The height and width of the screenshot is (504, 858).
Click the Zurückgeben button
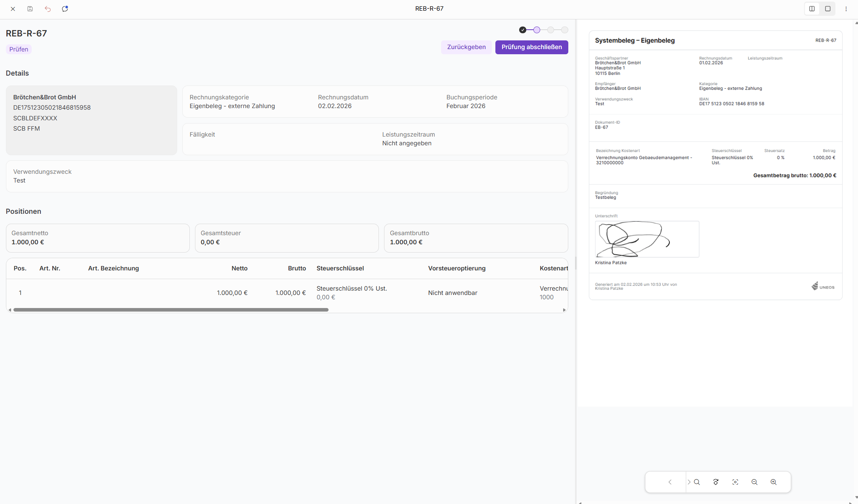(x=466, y=47)
